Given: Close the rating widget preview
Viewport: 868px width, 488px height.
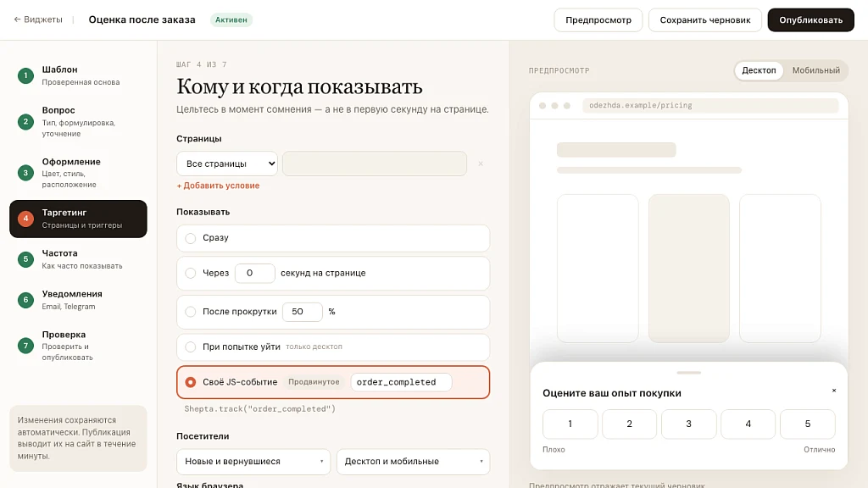Looking at the screenshot, I should click(834, 391).
